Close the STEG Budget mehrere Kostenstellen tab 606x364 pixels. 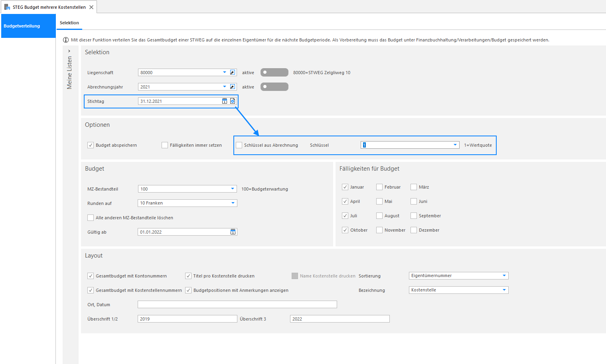click(91, 7)
